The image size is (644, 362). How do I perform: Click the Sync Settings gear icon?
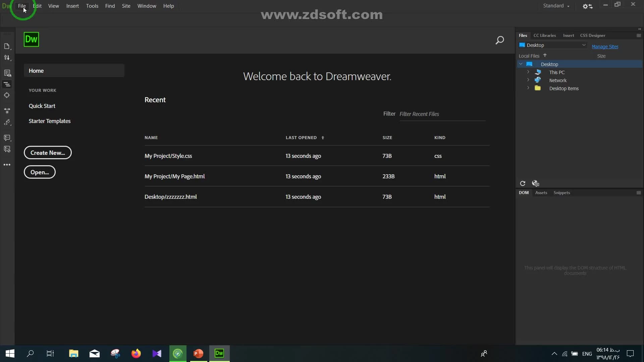587,6
